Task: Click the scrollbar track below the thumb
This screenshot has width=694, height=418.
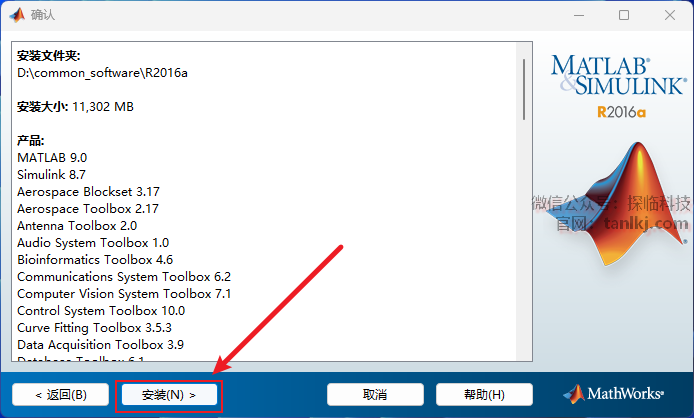Action: [x=524, y=239]
